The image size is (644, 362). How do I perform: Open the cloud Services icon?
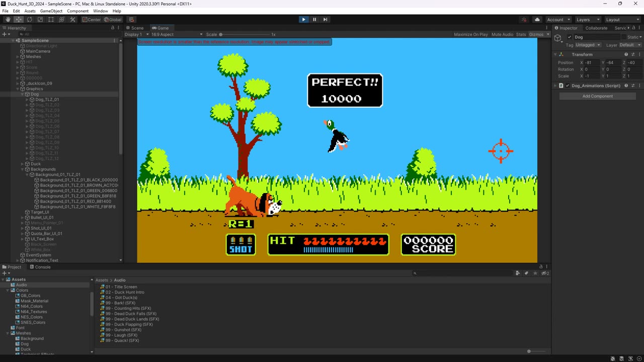[537, 20]
